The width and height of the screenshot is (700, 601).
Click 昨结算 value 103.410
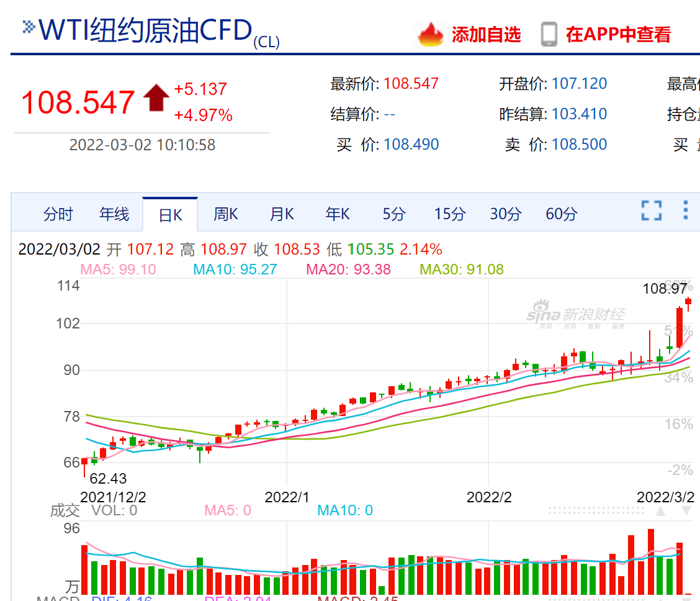[x=579, y=114]
